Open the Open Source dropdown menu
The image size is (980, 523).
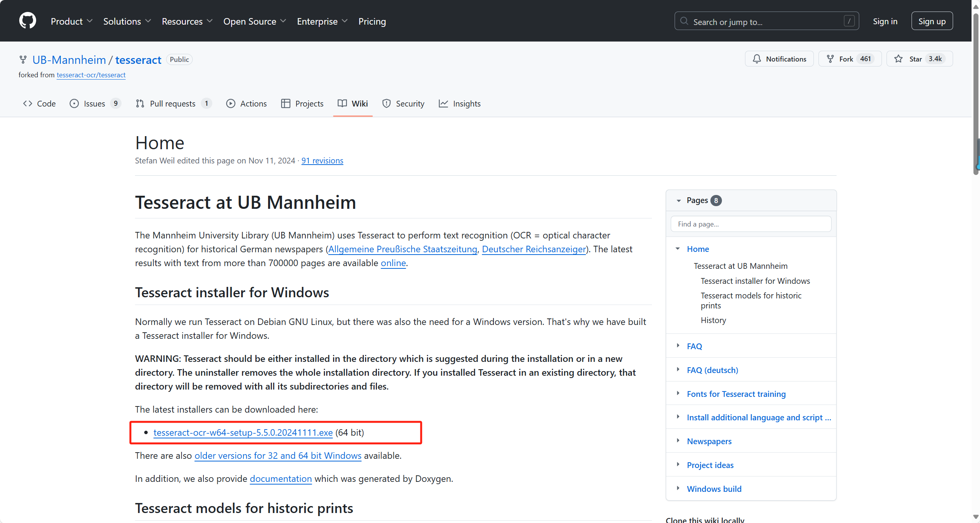[255, 22]
